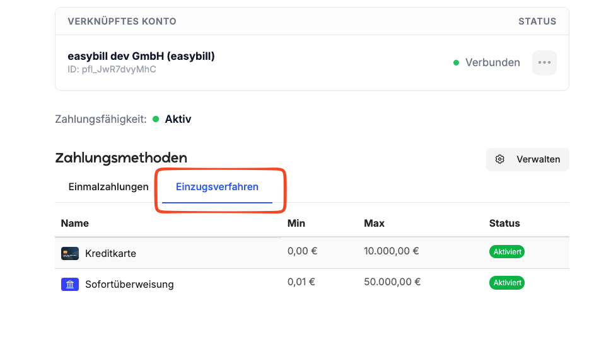Viewport: 594px width, 364px height.
Task: Switch to the Einmalzahlungen tab
Action: [x=108, y=187]
